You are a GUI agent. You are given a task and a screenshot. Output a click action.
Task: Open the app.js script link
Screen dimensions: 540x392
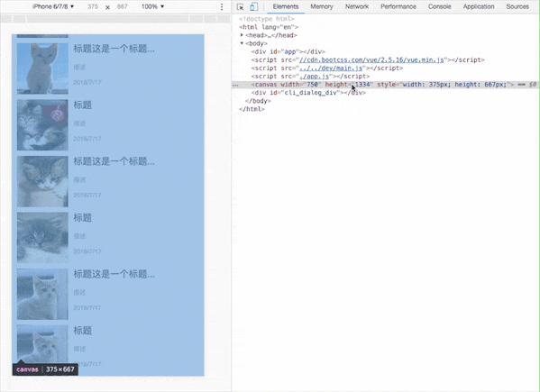pyautogui.click(x=314, y=77)
